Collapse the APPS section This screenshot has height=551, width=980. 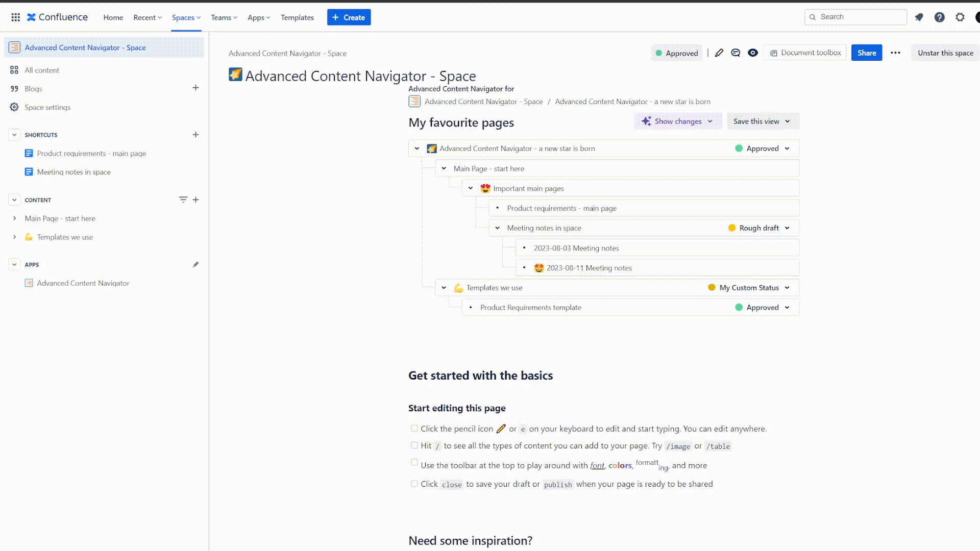pos(14,264)
